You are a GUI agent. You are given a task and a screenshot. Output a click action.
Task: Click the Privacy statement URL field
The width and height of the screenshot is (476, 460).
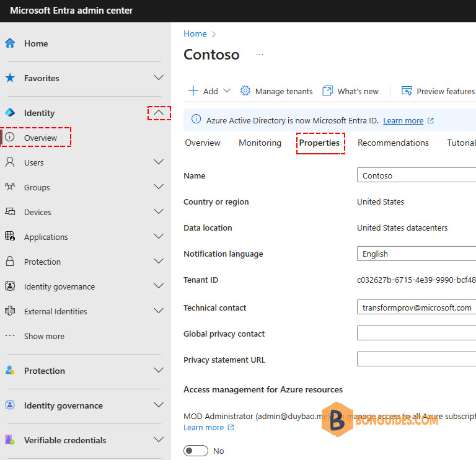coord(416,359)
